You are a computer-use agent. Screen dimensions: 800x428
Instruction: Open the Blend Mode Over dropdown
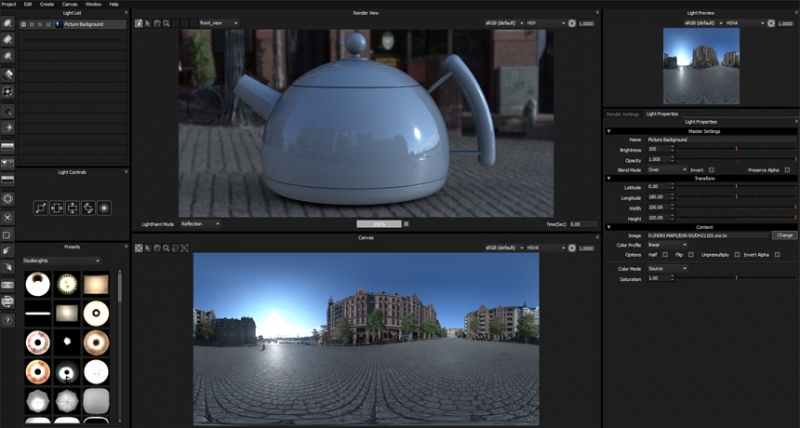(x=667, y=170)
